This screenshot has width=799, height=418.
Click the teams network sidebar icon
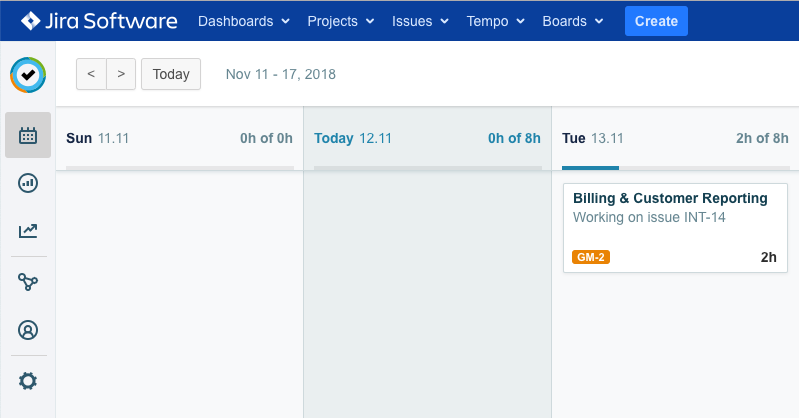28,282
